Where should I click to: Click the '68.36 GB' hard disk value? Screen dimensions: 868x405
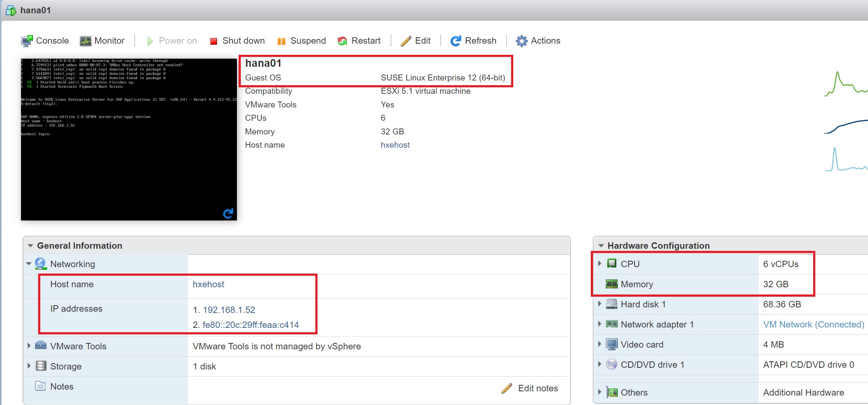782,304
